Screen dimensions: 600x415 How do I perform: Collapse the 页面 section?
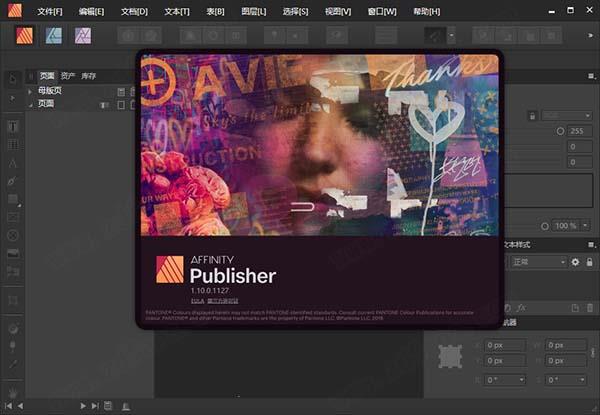coord(30,105)
